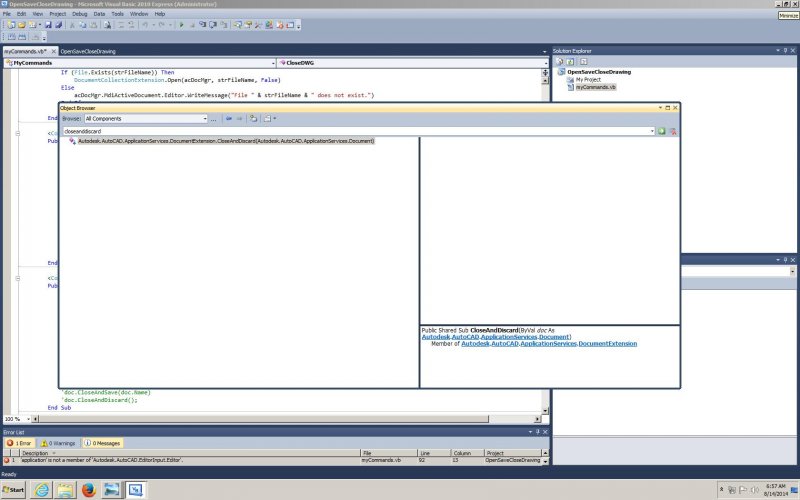Click the Start Debugging play icon

pyautogui.click(x=182, y=24)
